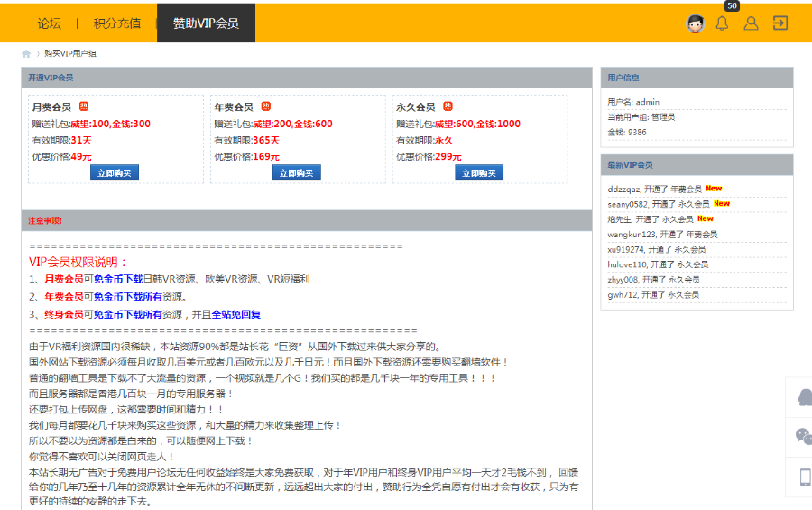
Task: Click the 永久会员 plan title
Action: tap(415, 107)
